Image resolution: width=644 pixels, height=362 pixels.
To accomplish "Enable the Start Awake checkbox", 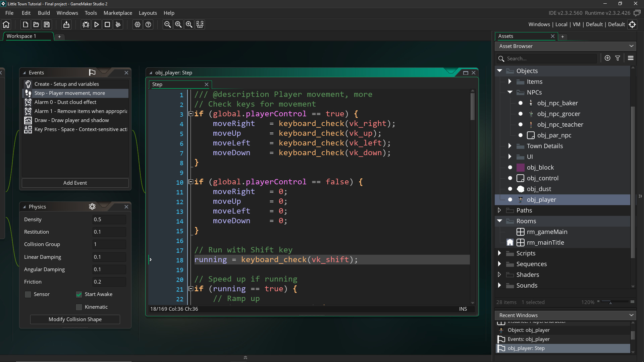I will 79,294.
